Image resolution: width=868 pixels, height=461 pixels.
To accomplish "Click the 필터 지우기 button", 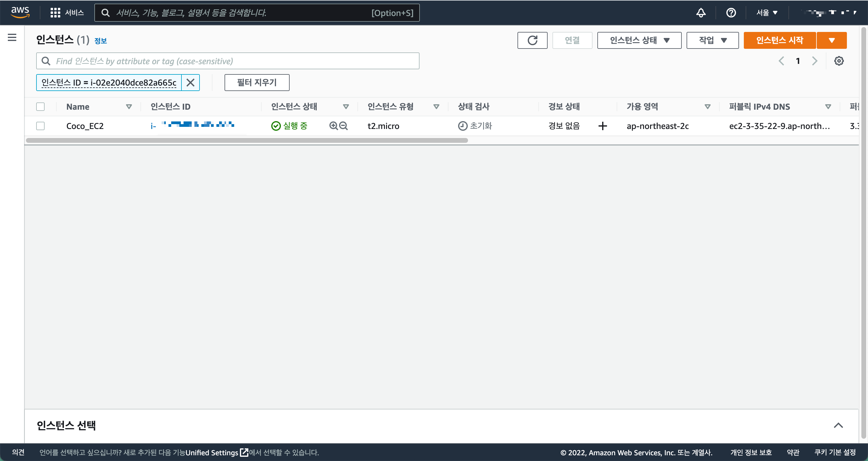I will (257, 83).
